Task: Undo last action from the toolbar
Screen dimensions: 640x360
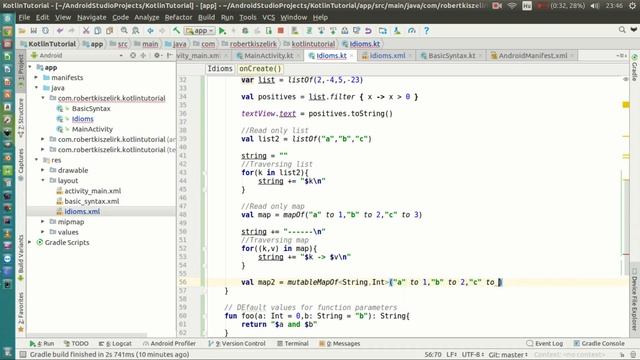Action: pos(60,31)
